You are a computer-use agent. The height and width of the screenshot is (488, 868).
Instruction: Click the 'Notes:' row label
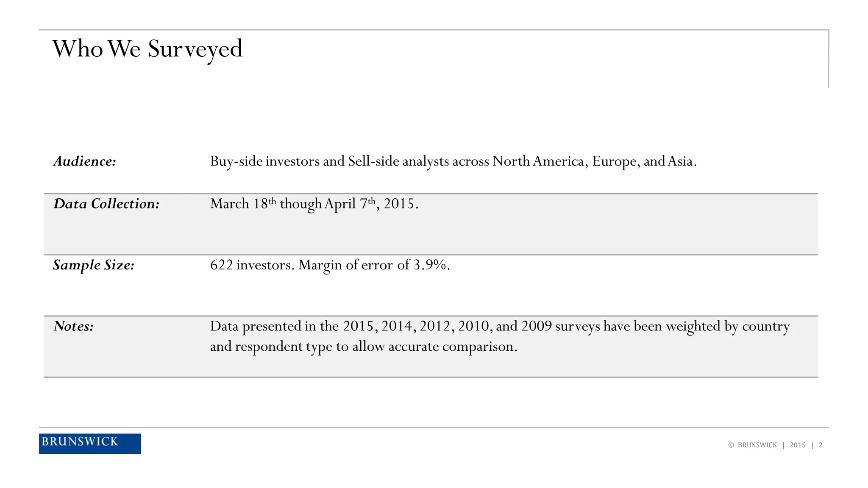pyautogui.click(x=73, y=326)
